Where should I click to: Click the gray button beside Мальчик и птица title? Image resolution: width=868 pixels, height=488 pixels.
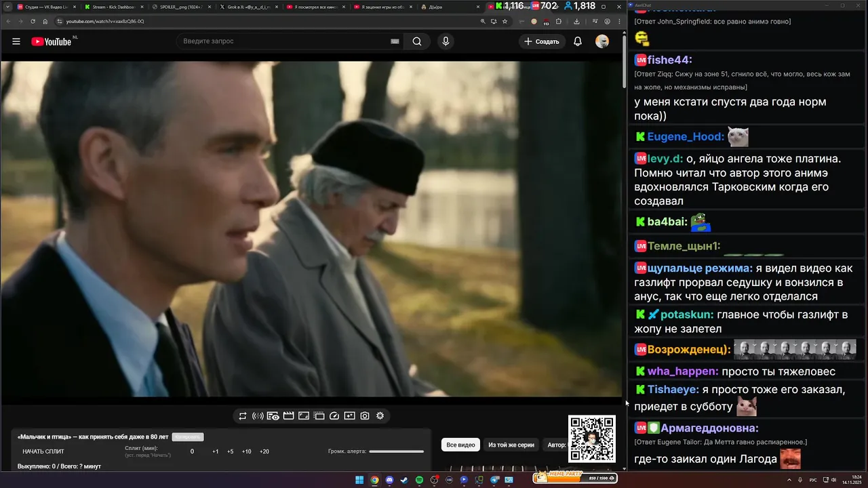188,437
